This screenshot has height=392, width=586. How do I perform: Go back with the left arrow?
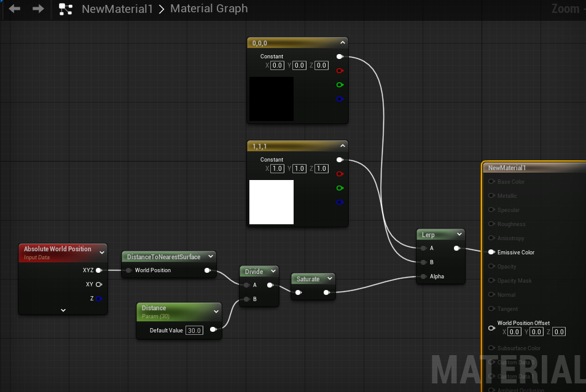[x=14, y=9]
